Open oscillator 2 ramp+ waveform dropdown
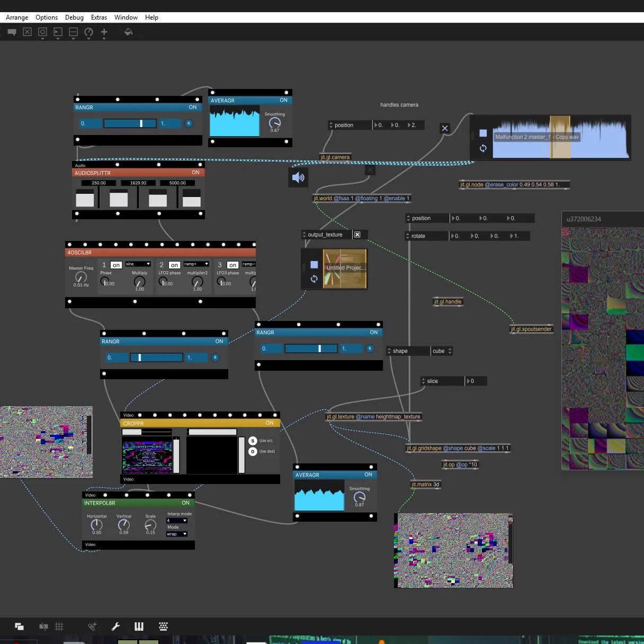This screenshot has height=644, width=644. tap(196, 264)
